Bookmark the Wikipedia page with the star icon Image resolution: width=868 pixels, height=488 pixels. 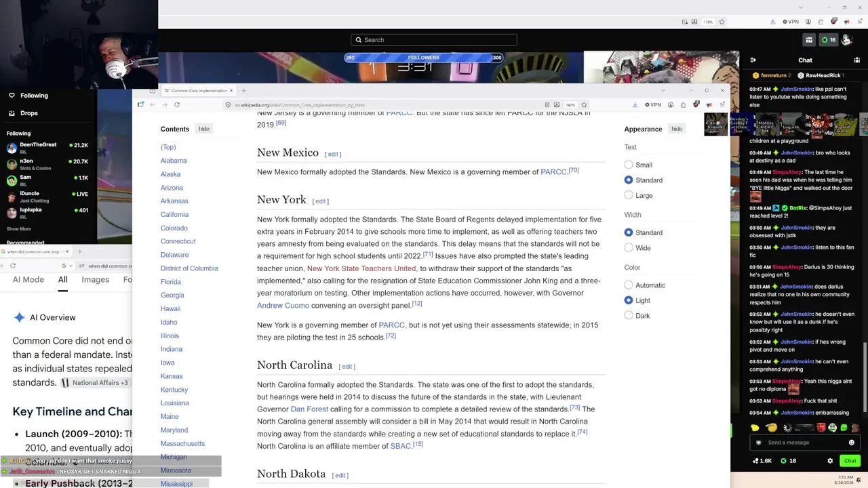[584, 104]
